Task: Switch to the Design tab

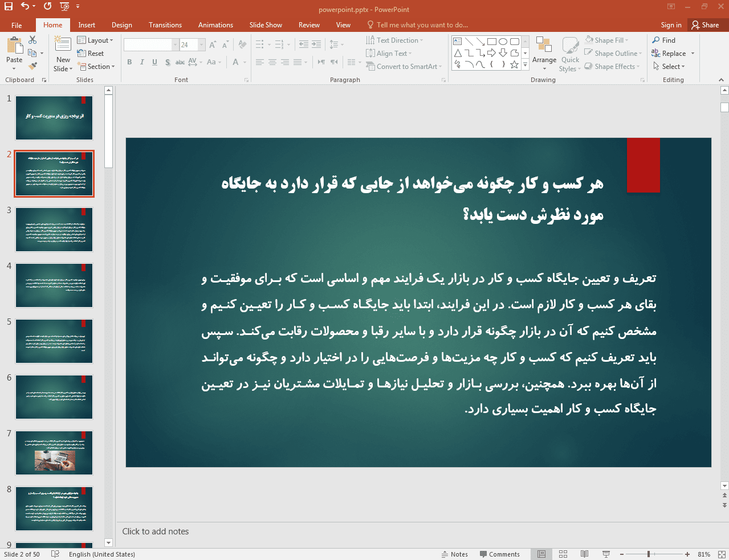Action: tap(121, 25)
